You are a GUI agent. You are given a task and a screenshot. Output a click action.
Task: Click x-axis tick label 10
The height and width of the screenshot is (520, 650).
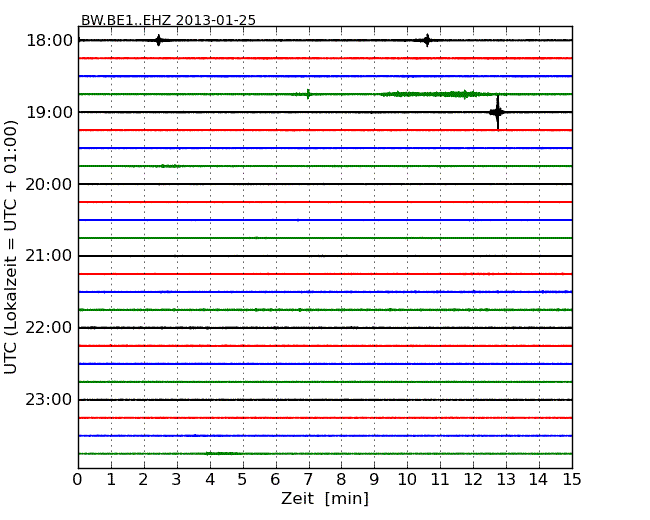[407, 479]
